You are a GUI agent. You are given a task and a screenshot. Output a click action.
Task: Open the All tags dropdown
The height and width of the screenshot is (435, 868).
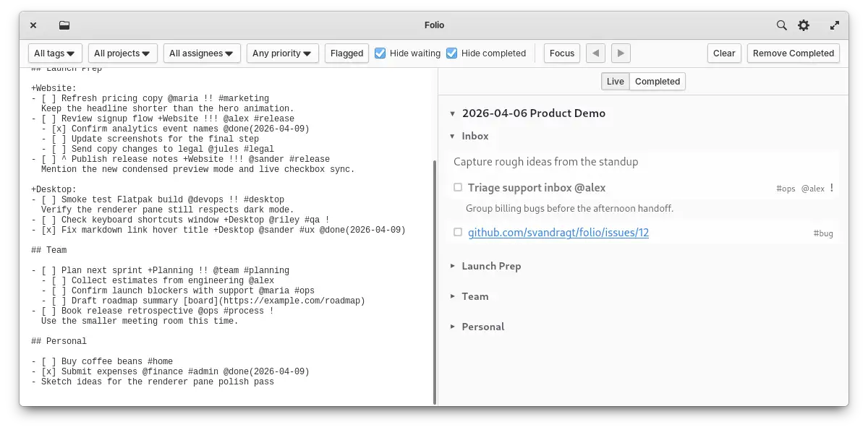click(x=55, y=53)
